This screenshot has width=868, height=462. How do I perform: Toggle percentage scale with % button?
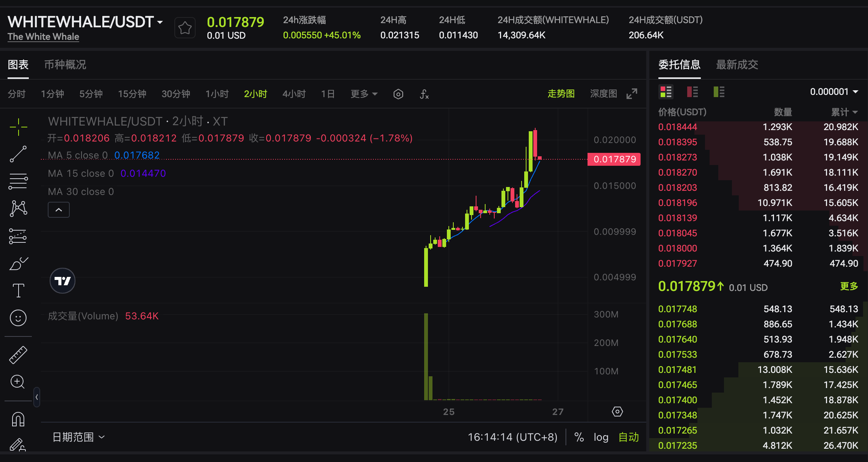[579, 437]
